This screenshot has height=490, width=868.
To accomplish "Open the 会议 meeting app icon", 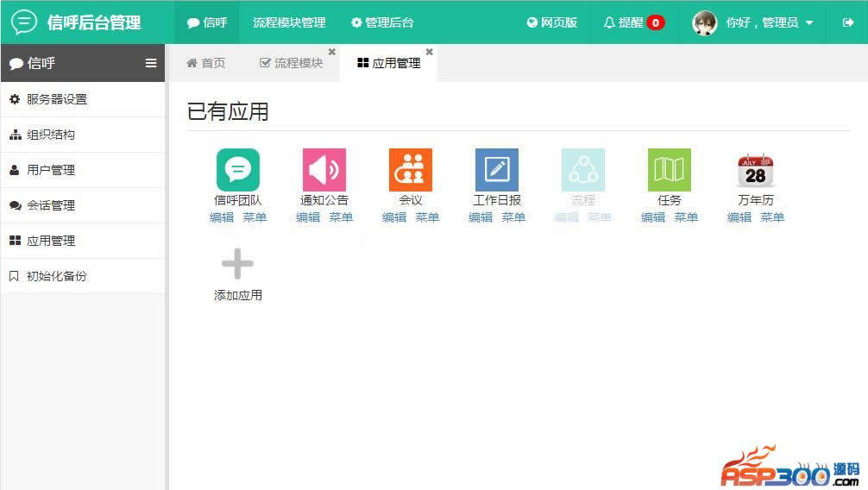I will 411,169.
